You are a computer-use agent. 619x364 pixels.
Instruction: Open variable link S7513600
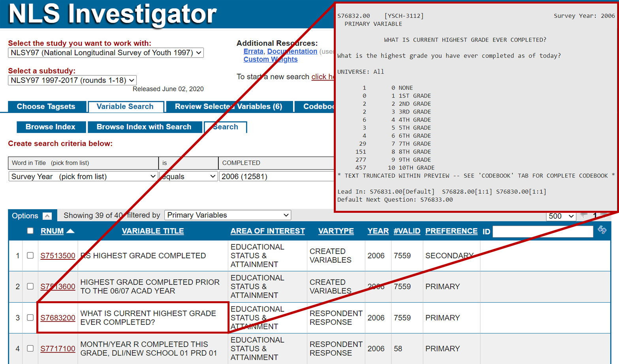pyautogui.click(x=58, y=287)
